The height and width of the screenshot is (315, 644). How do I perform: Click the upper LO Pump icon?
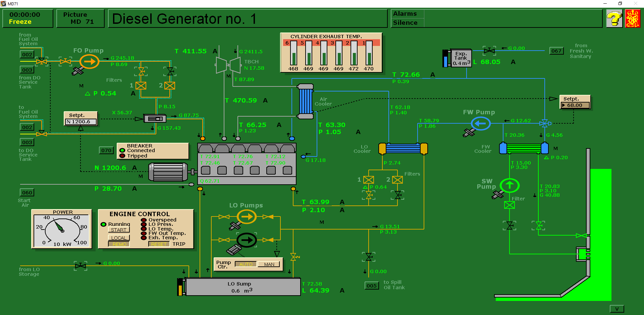tap(247, 217)
